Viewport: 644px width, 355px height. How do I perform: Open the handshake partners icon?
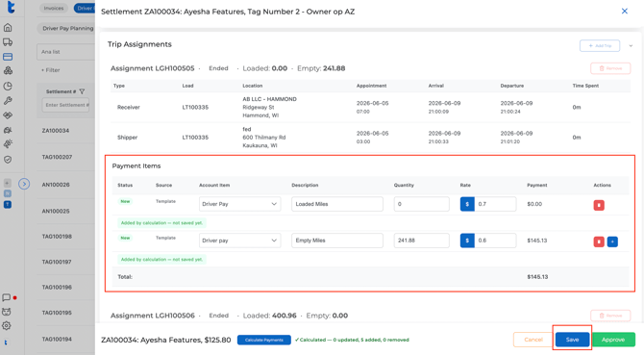[8, 115]
